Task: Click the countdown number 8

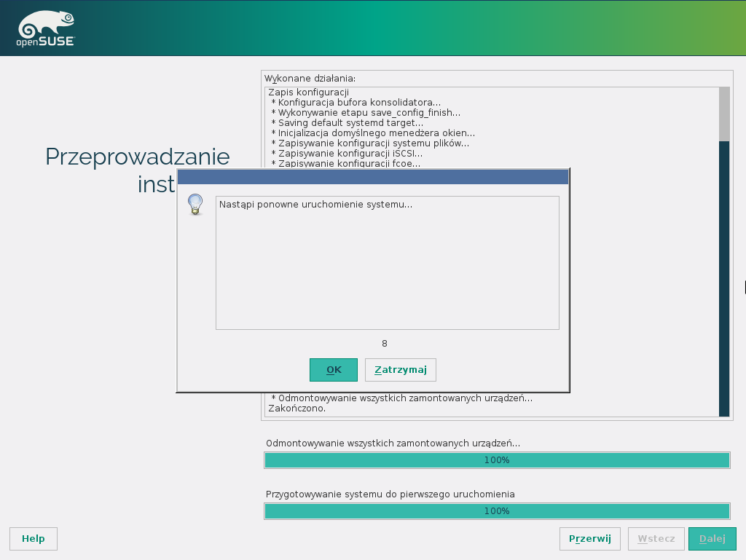Action: pyautogui.click(x=385, y=344)
